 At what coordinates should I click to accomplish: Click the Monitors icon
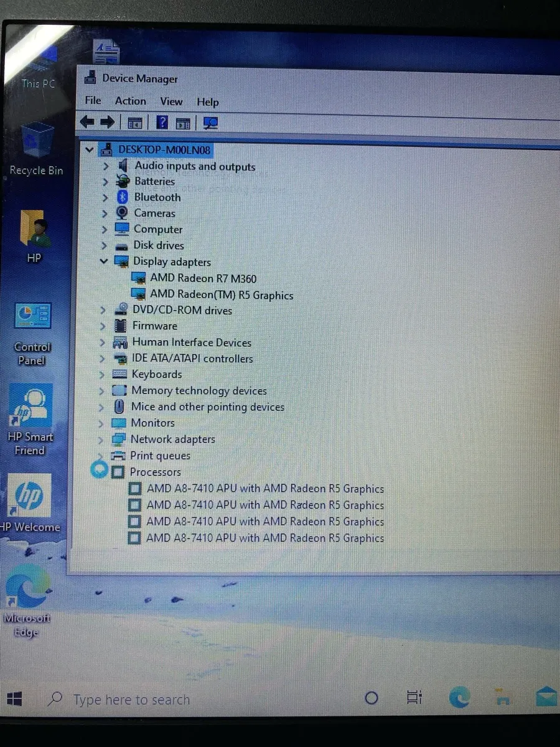click(x=118, y=423)
